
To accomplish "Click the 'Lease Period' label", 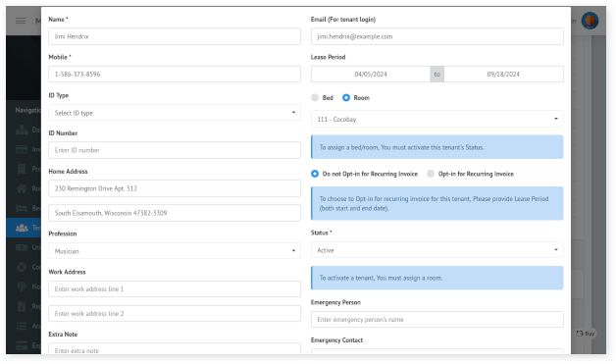I will pos(328,57).
